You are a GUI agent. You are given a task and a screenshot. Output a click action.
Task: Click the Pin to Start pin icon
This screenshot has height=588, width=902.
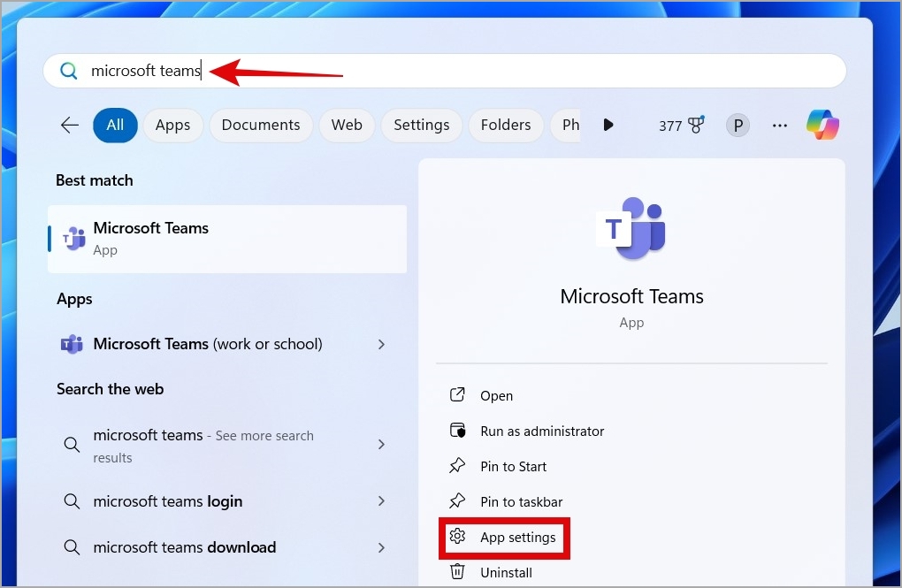(457, 465)
